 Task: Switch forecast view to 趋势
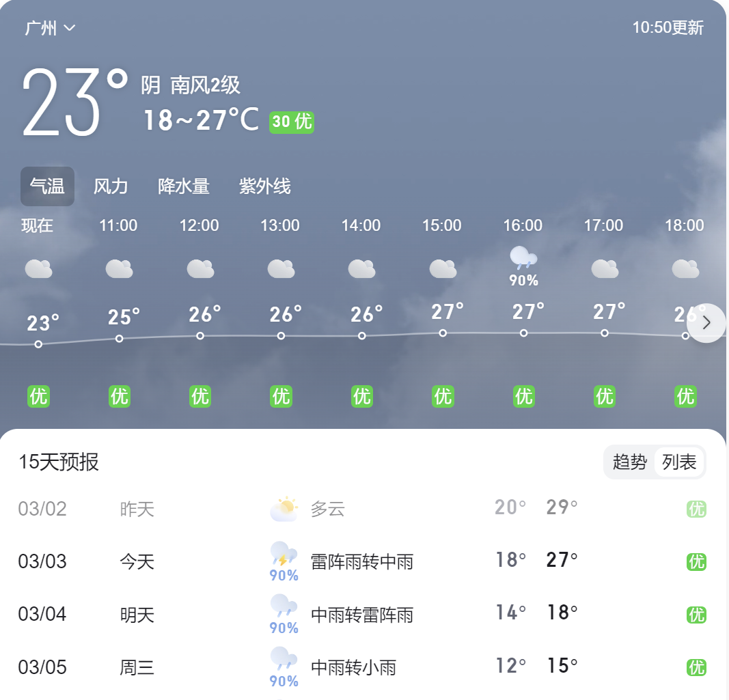(629, 462)
